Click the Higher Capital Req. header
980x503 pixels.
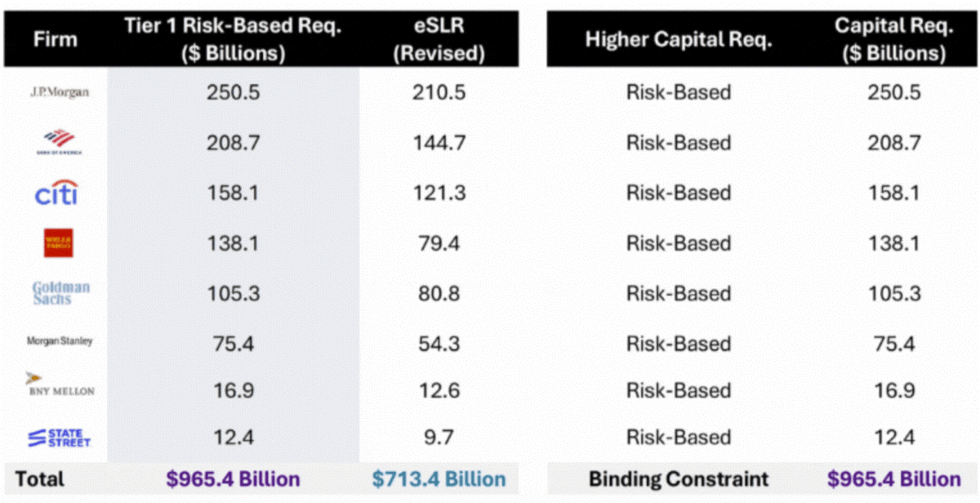pos(678,40)
